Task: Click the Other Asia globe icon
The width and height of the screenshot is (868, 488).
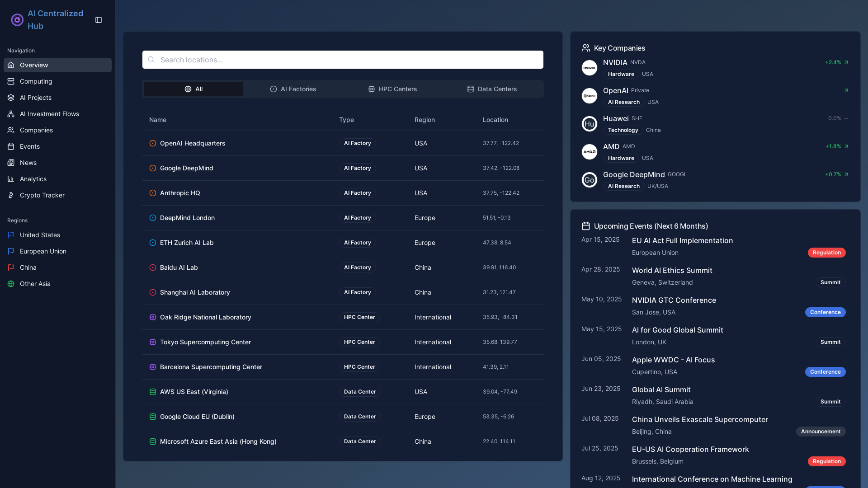Action: pyautogui.click(x=11, y=284)
